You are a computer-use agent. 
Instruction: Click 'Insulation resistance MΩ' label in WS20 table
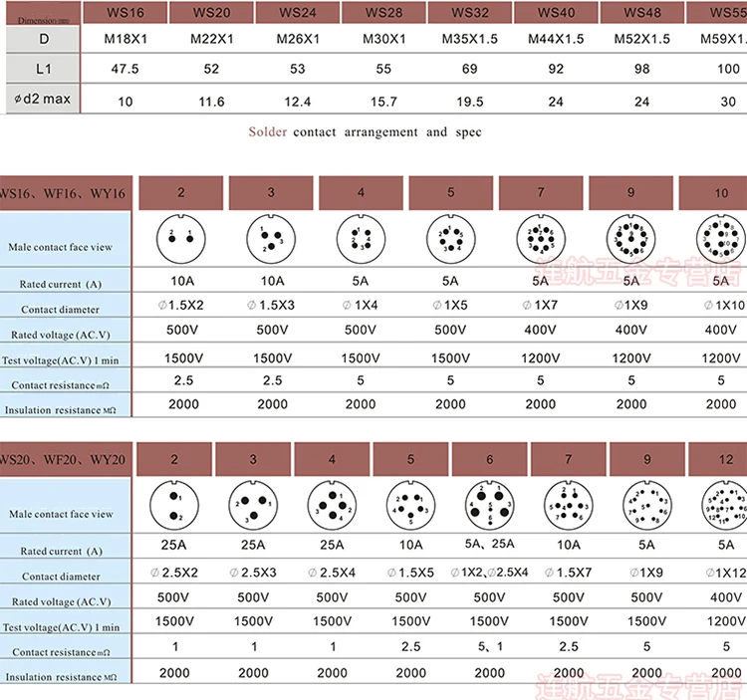pyautogui.click(x=61, y=677)
